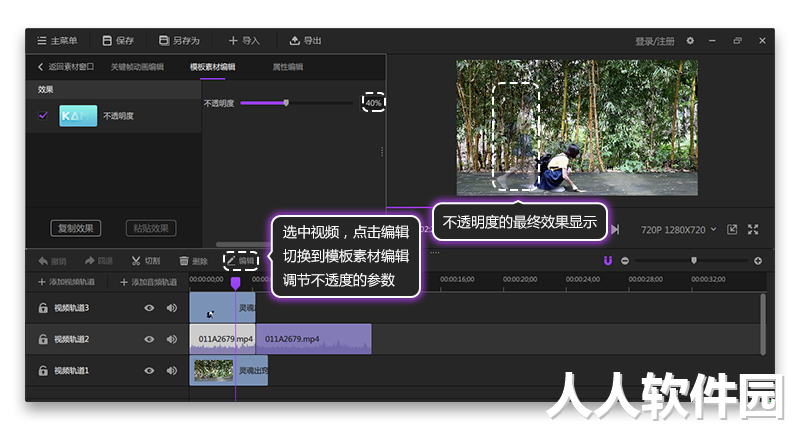The image size is (800, 430).
Task: Click the 00:00:24;00 ruler mark
Action: coord(583,280)
